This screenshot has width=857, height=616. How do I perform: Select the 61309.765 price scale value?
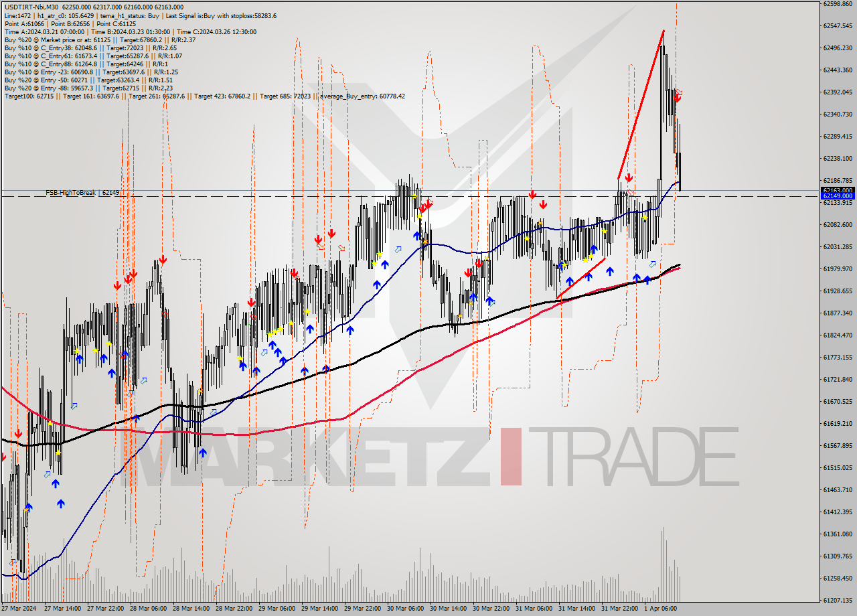pyautogui.click(x=838, y=556)
